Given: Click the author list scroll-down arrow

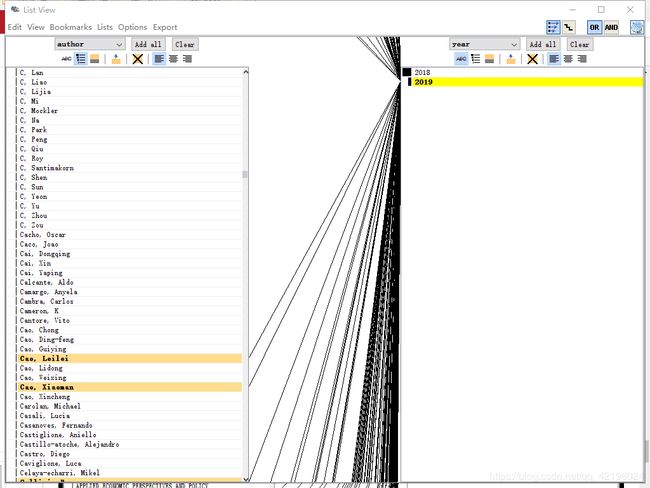Looking at the screenshot, I should click(x=245, y=479).
